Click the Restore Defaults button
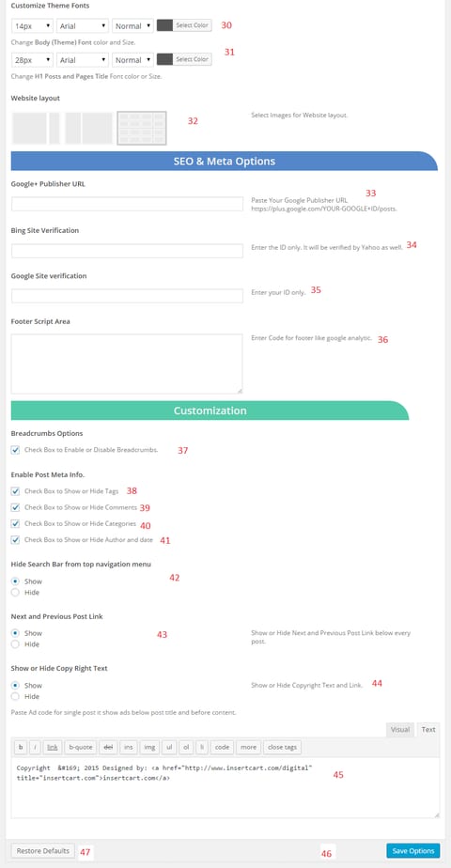 [x=43, y=850]
